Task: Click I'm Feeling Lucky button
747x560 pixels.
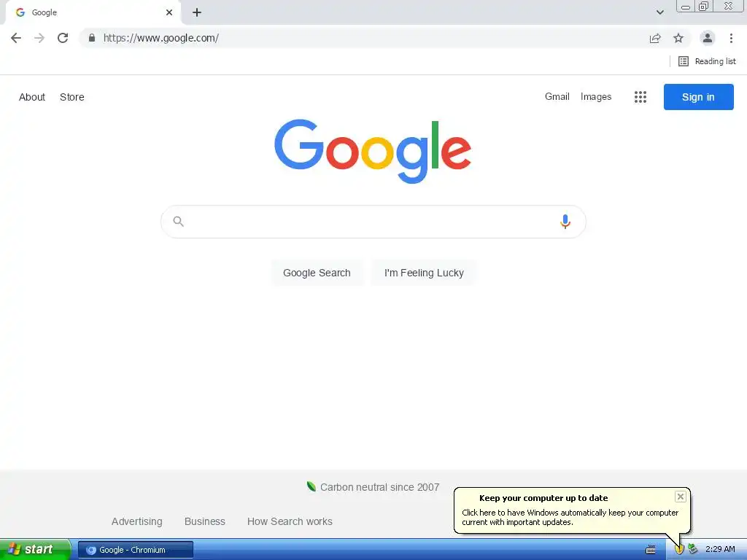Action: click(x=424, y=273)
